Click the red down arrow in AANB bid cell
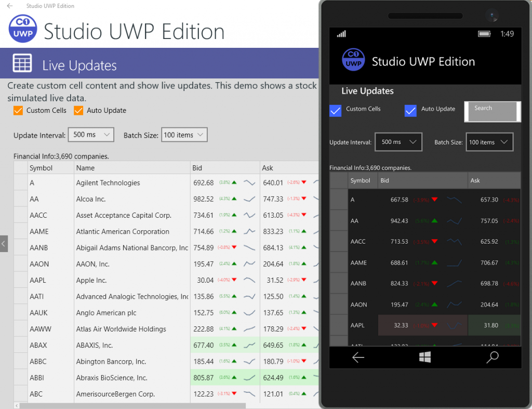532x409 pixels. tap(234, 247)
